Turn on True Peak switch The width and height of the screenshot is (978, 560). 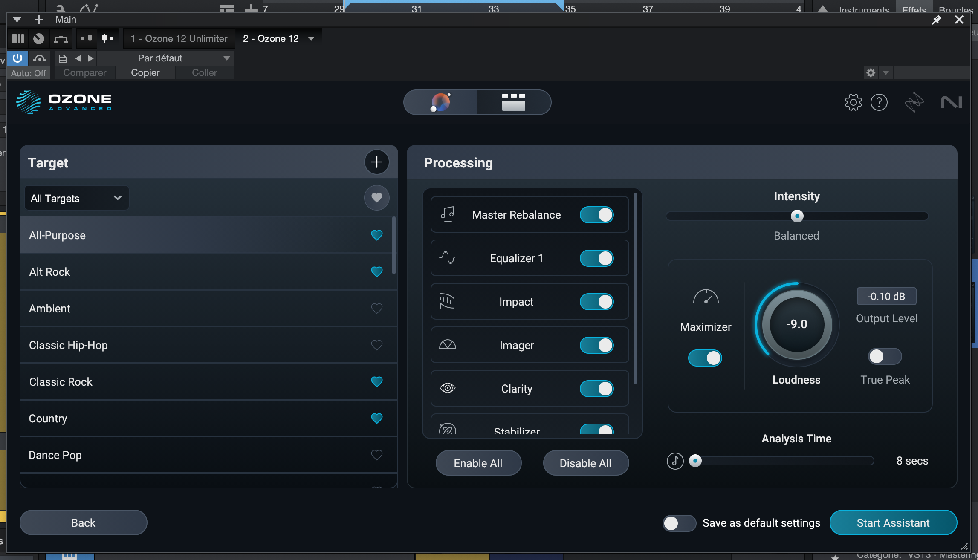[885, 356]
